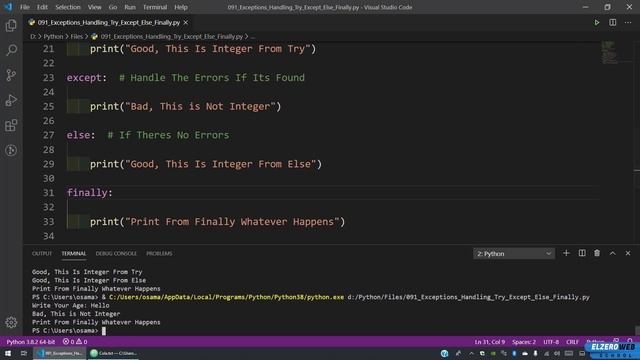This screenshot has height=360, width=640.
Task: Change line ending via CRLF status item
Action: click(x=572, y=342)
